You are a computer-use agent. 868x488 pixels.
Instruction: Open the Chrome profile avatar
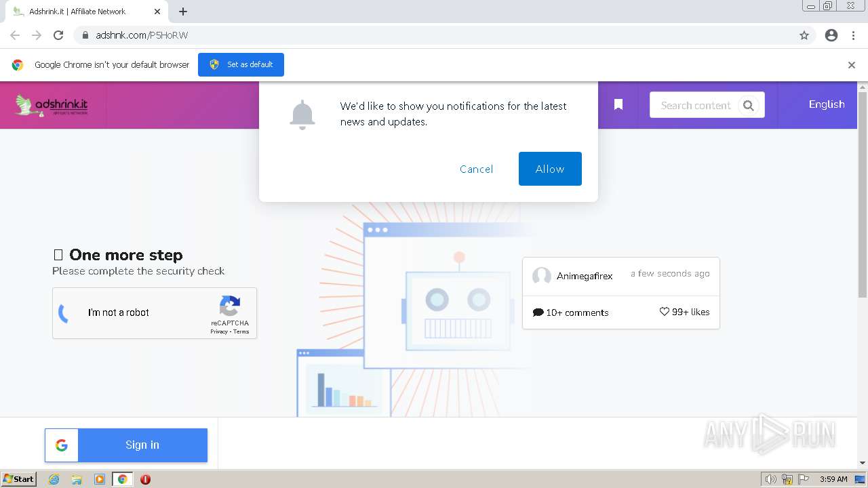coord(831,35)
